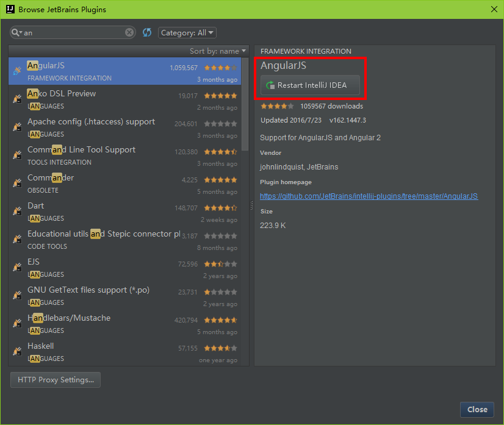Click the OBSOLETE category under Commander
The width and height of the screenshot is (504, 425).
tap(43, 190)
